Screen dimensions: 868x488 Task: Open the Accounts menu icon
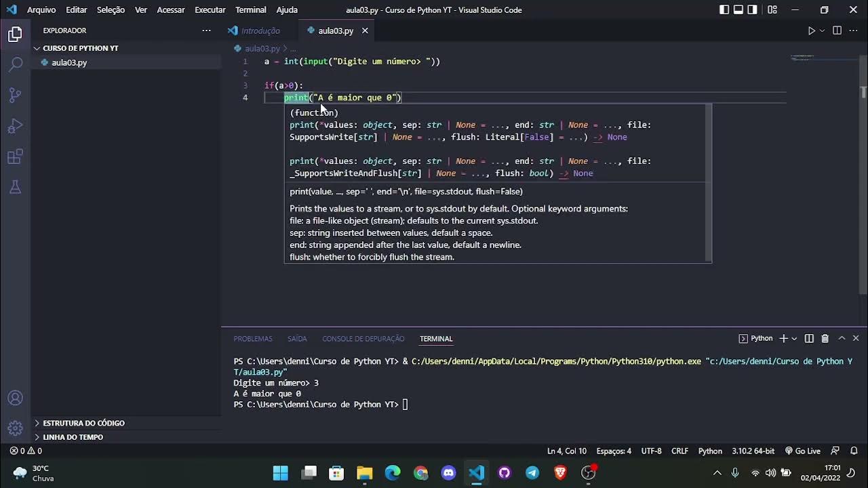15,398
